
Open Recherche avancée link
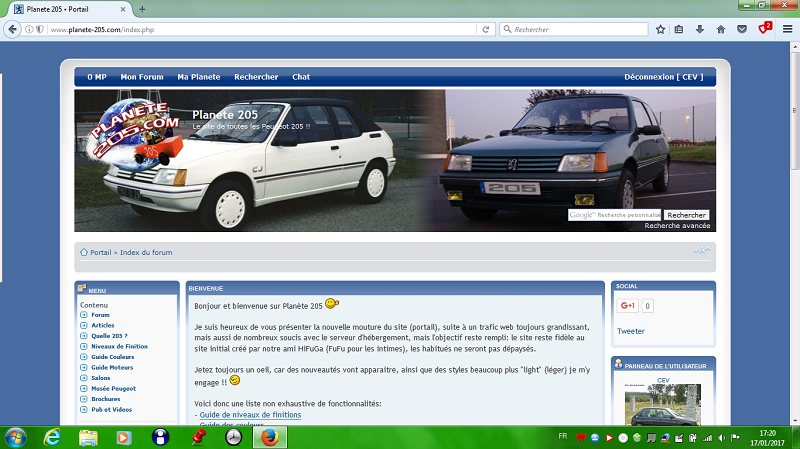(x=677, y=226)
